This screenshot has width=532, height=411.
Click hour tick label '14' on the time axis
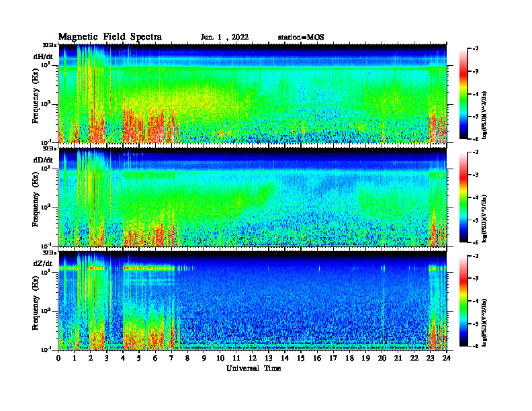pyautogui.click(x=285, y=358)
